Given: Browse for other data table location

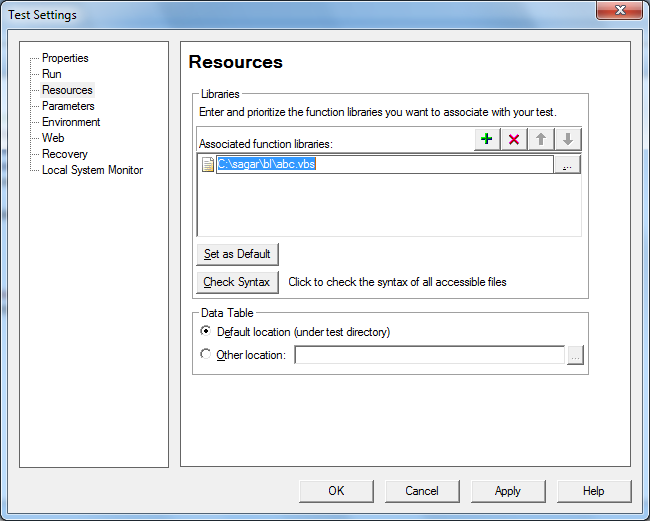Looking at the screenshot, I should tap(575, 355).
